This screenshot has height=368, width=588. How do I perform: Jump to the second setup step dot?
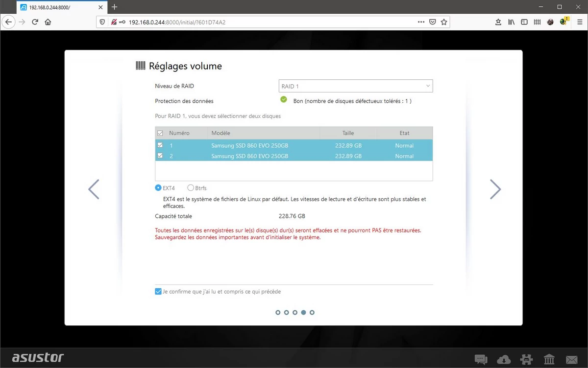287,312
